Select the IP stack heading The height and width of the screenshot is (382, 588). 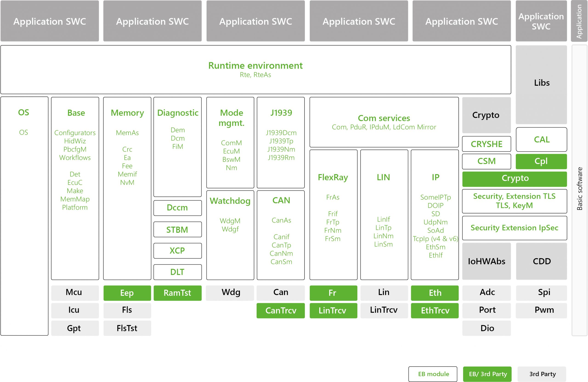coord(435,177)
